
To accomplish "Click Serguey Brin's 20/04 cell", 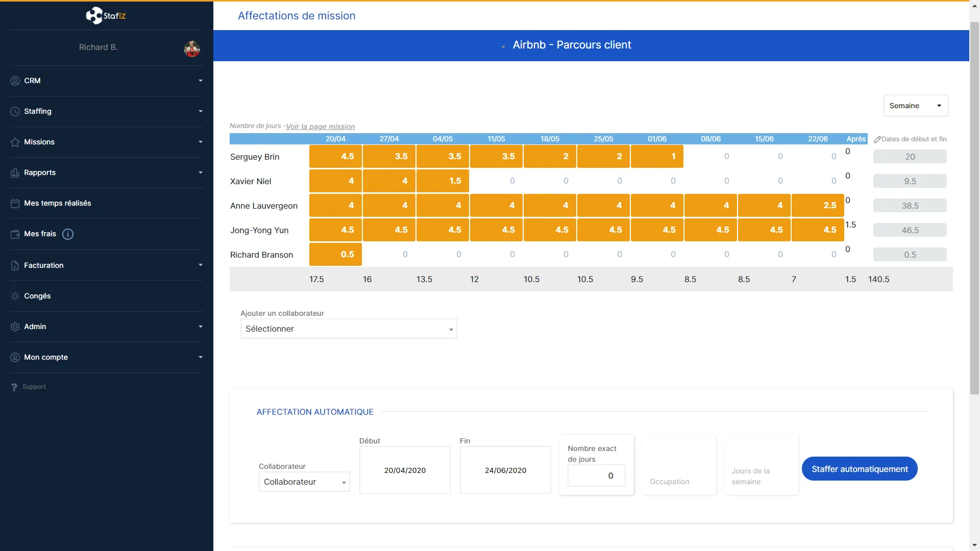I will (x=335, y=157).
